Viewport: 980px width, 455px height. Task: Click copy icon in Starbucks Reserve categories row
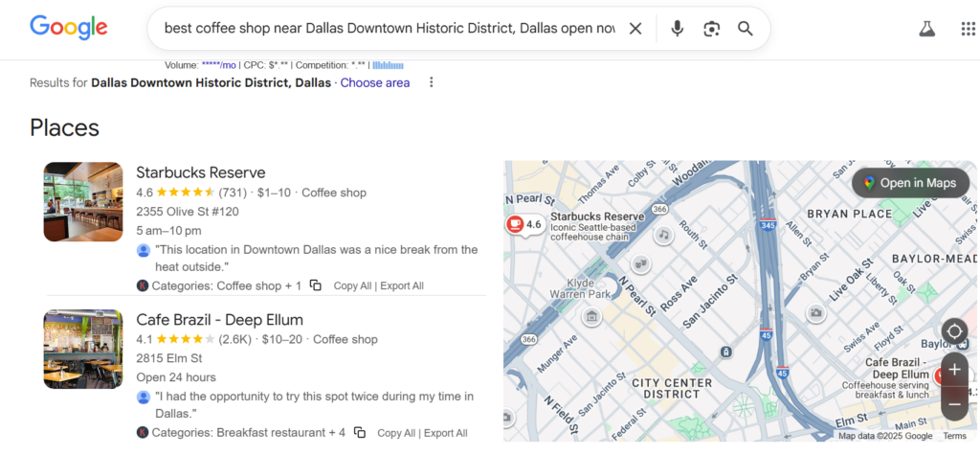click(316, 286)
